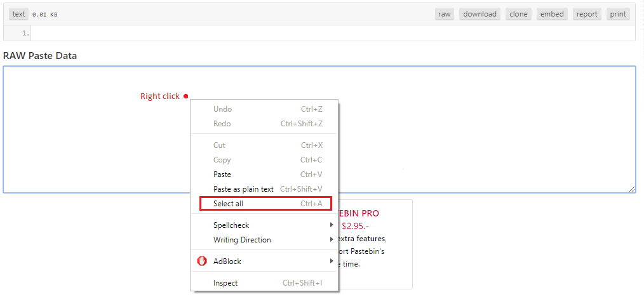Open Inspect from the context menu

[225, 283]
